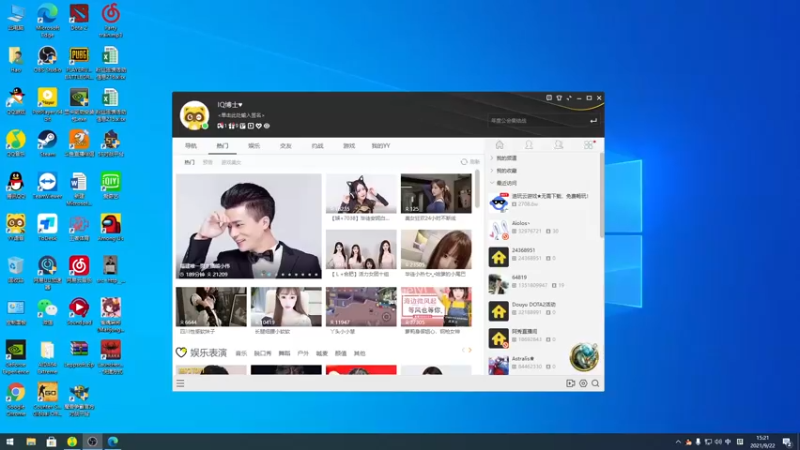Select 脱口秀 filter in 娱乐表演 section
The width and height of the screenshot is (800, 450).
[263, 353]
